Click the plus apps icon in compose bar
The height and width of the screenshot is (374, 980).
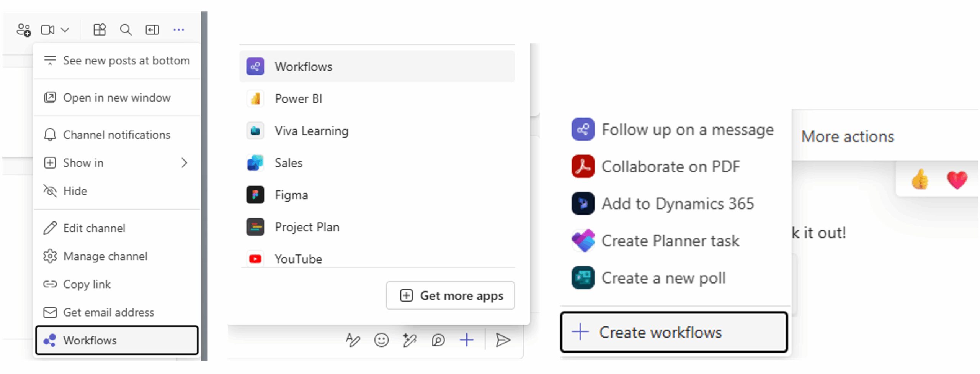[x=467, y=340]
